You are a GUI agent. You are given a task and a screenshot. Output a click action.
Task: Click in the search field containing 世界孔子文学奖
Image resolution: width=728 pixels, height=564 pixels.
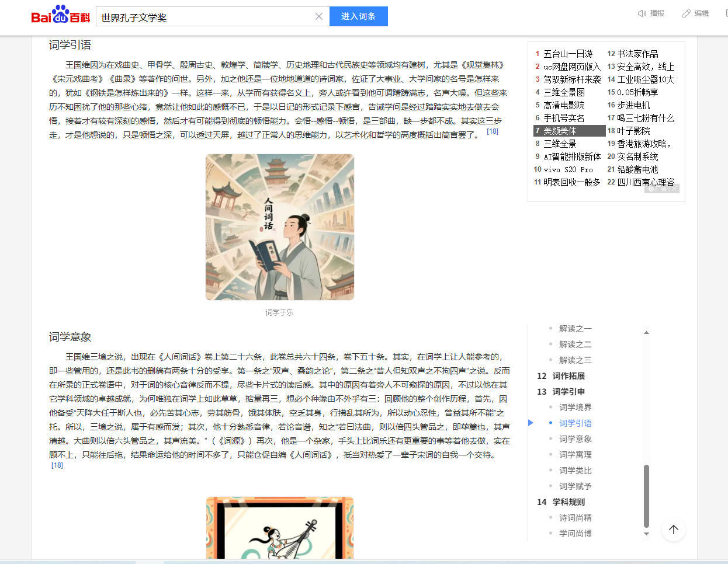coord(204,17)
